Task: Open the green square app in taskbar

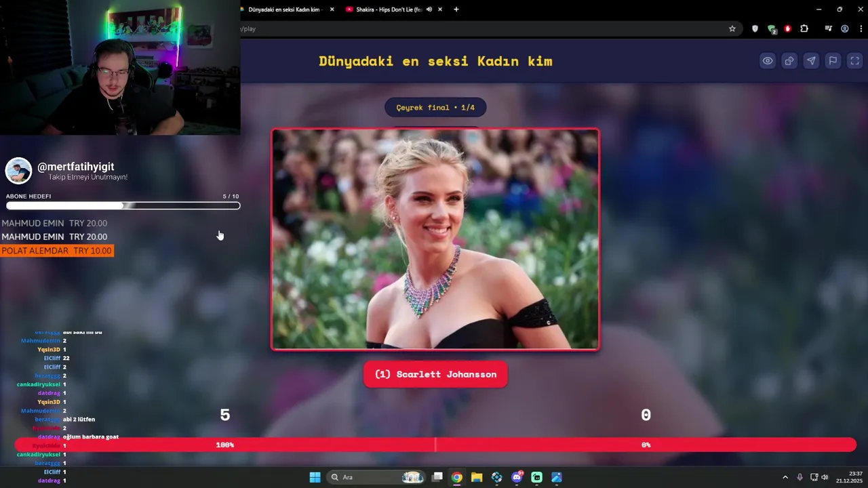Action: click(x=537, y=477)
